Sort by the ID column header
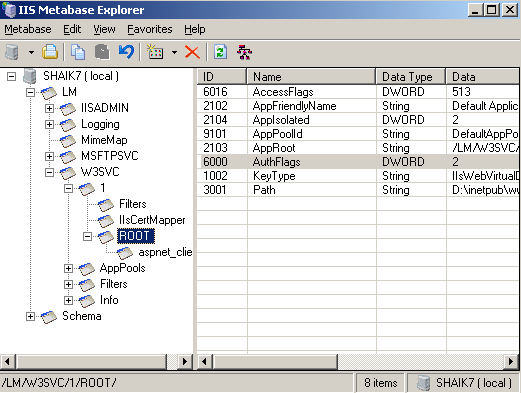Image resolution: width=521 pixels, height=393 pixels. tap(222, 77)
